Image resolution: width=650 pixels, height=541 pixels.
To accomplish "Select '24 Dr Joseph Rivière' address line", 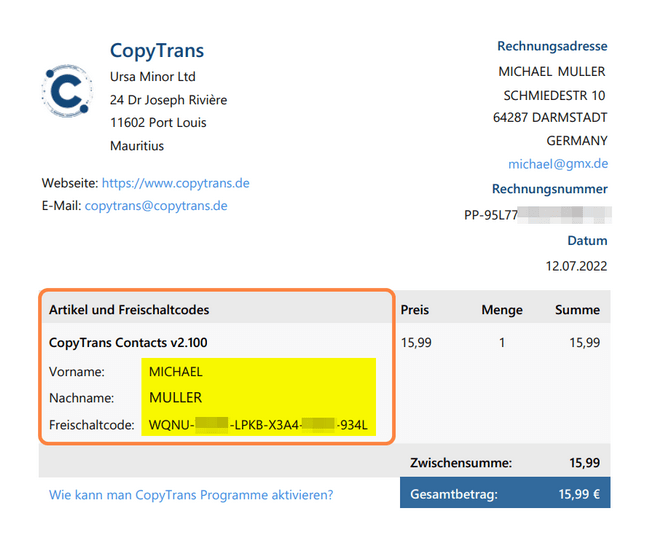I will point(168,100).
